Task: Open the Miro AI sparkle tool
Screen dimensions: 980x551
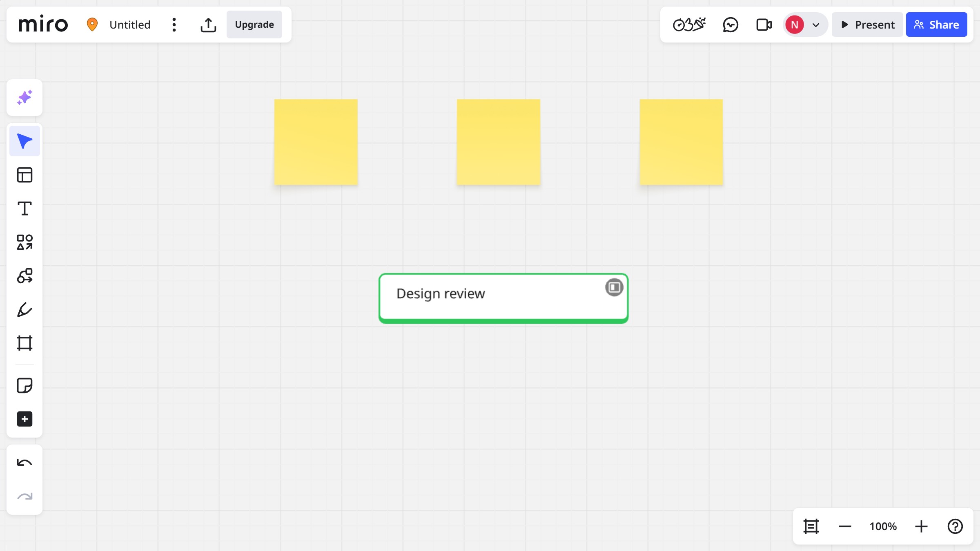Action: pos(24,98)
